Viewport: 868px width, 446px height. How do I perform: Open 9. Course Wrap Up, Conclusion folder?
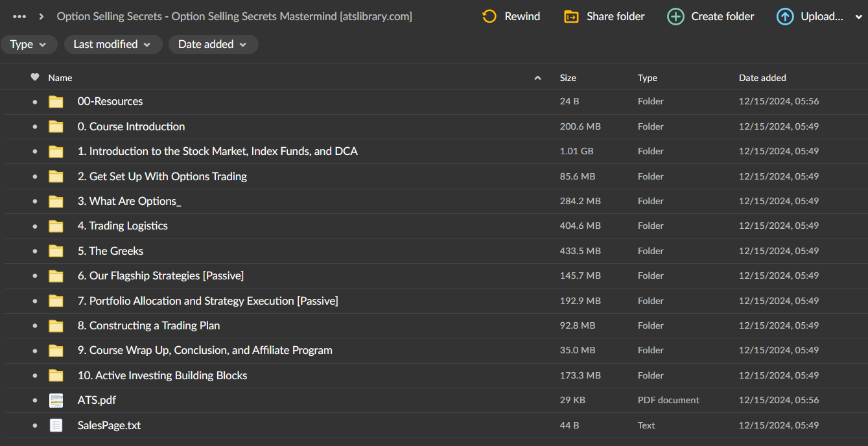[x=205, y=350]
